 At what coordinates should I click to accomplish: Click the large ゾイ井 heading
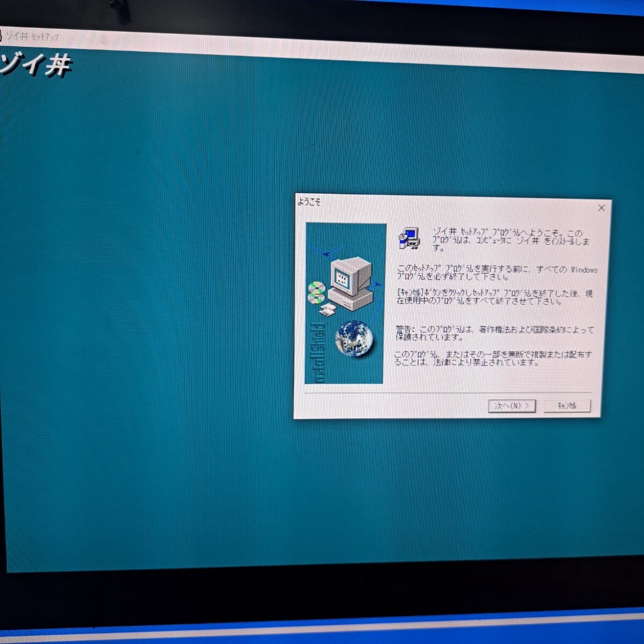pyautogui.click(x=35, y=65)
